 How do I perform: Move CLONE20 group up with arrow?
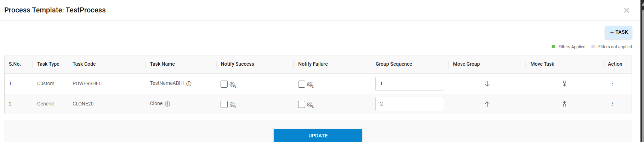[x=487, y=104]
